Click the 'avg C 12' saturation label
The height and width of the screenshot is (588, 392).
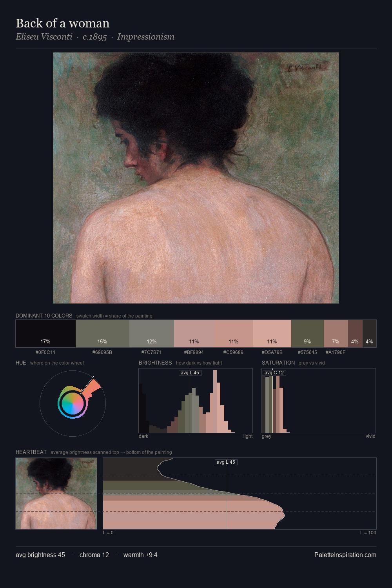coord(274,373)
